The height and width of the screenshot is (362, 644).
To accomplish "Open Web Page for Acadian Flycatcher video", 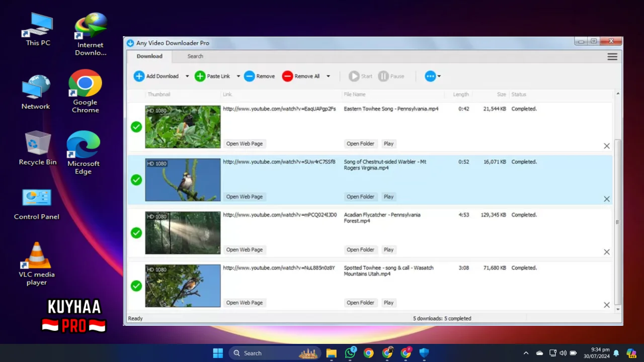I will coord(245,250).
